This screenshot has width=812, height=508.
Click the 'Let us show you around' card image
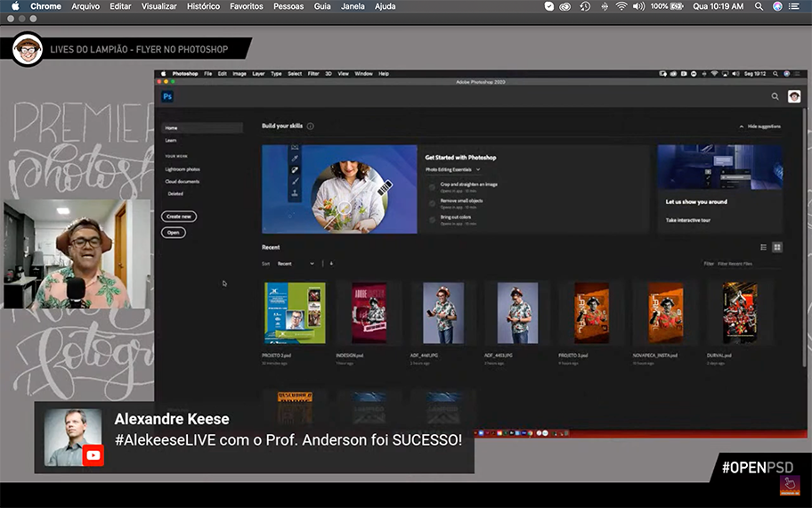coord(719,167)
